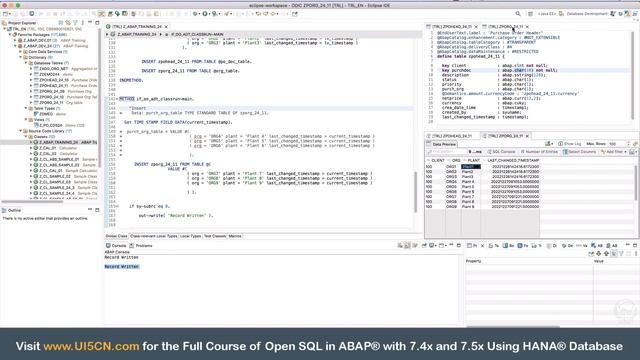Open the Project Explorer view menu icon
This screenshot has width=640, height=360.
82,23
